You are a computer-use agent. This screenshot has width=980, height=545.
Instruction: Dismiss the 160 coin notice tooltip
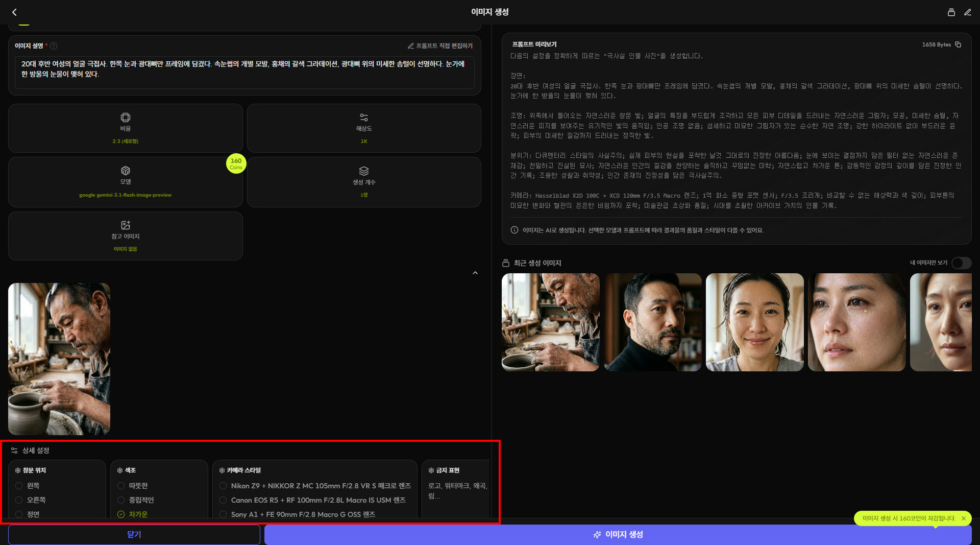[963, 518]
